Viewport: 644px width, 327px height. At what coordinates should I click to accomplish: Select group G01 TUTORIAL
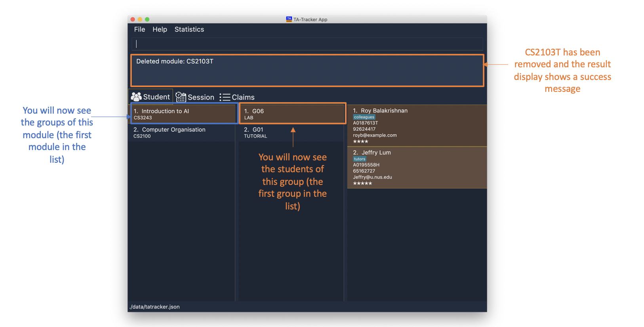click(292, 133)
